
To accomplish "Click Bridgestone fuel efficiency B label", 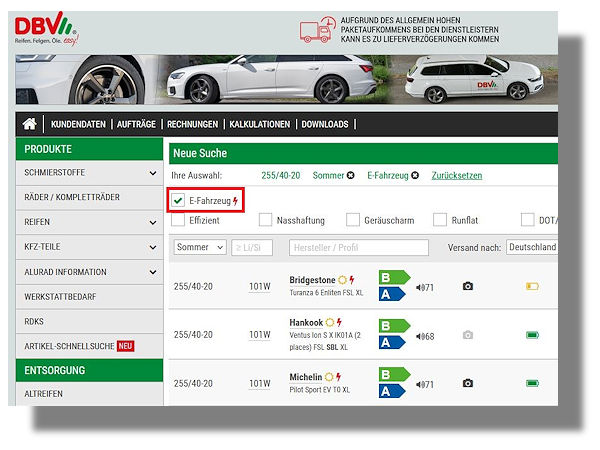I will (394, 277).
